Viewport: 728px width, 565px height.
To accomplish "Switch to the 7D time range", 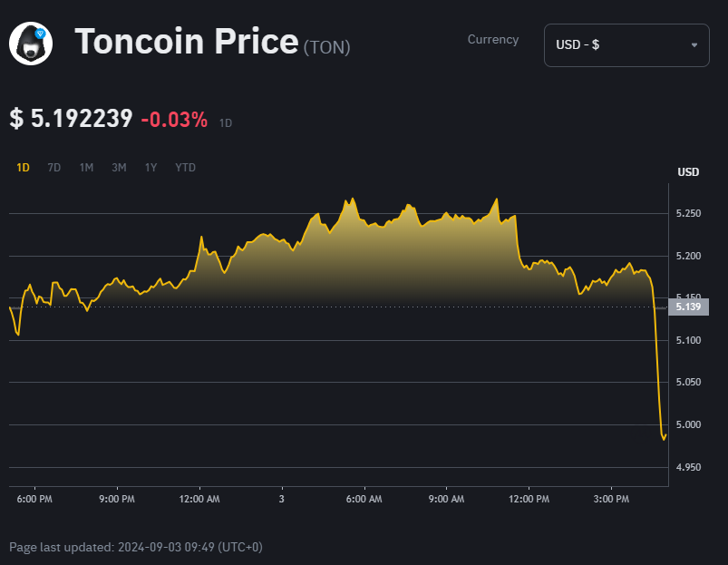I will coord(54,168).
